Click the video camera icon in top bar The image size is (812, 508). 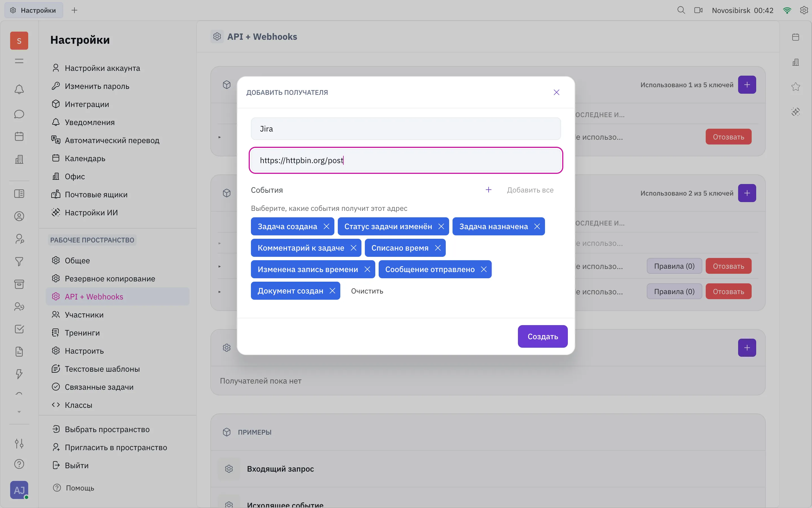[x=698, y=10]
